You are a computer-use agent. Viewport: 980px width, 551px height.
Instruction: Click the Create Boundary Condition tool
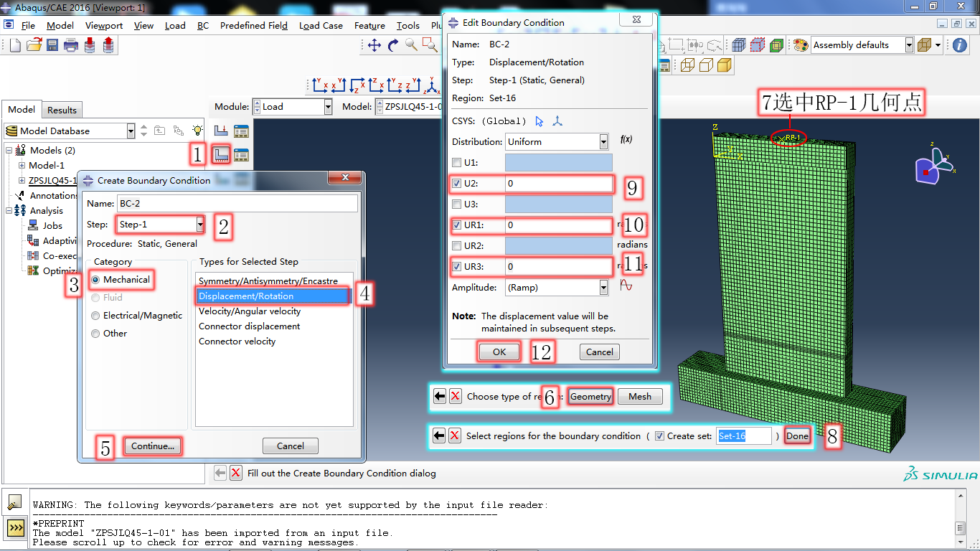click(x=222, y=154)
